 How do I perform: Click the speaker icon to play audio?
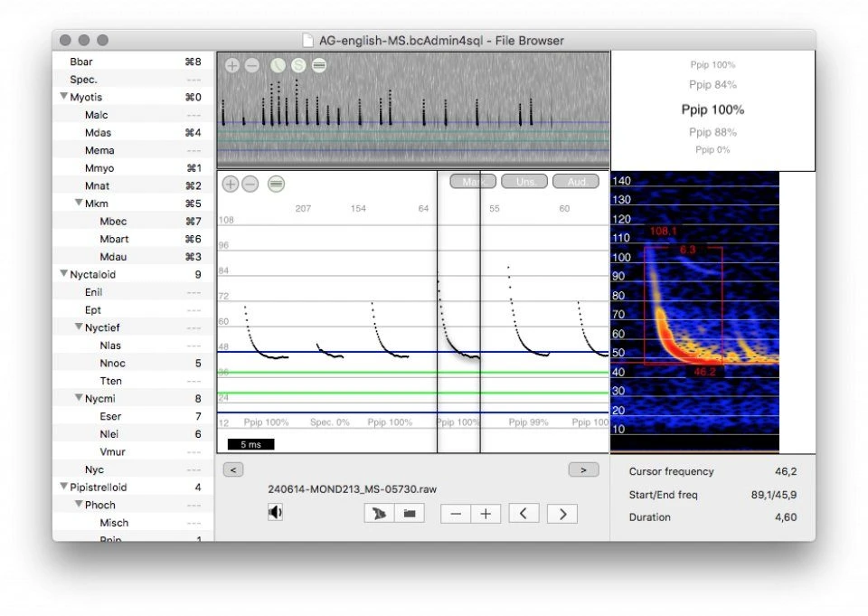pyautogui.click(x=274, y=513)
